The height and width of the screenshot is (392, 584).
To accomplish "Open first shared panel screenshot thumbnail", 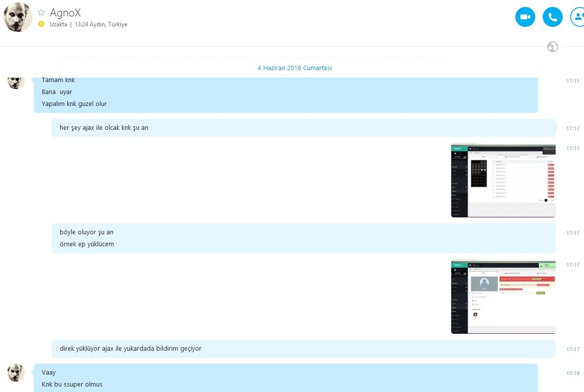I will tap(503, 181).
